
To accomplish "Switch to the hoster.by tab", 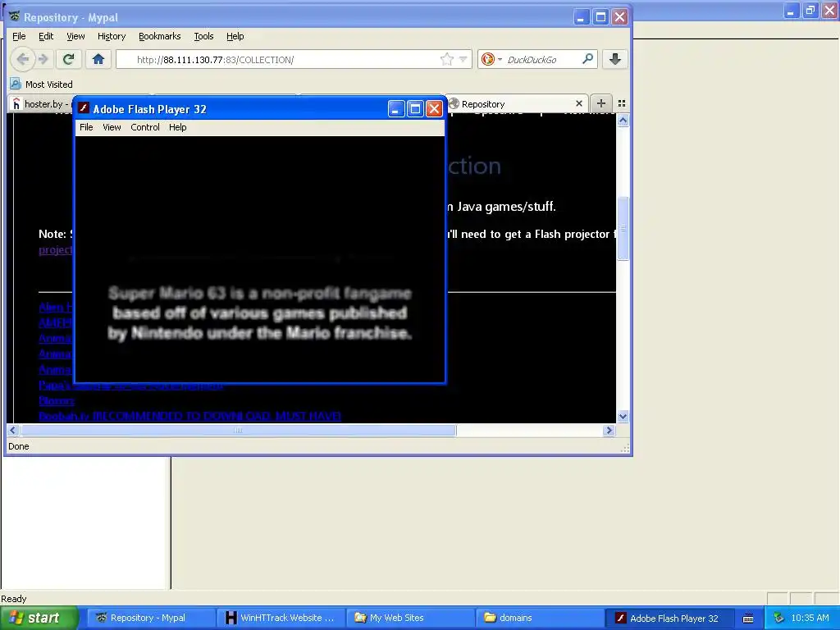I will 40,104.
